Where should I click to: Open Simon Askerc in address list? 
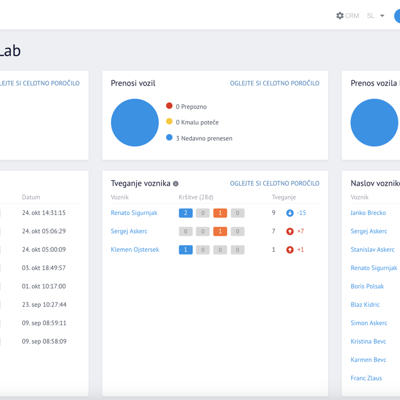click(369, 323)
